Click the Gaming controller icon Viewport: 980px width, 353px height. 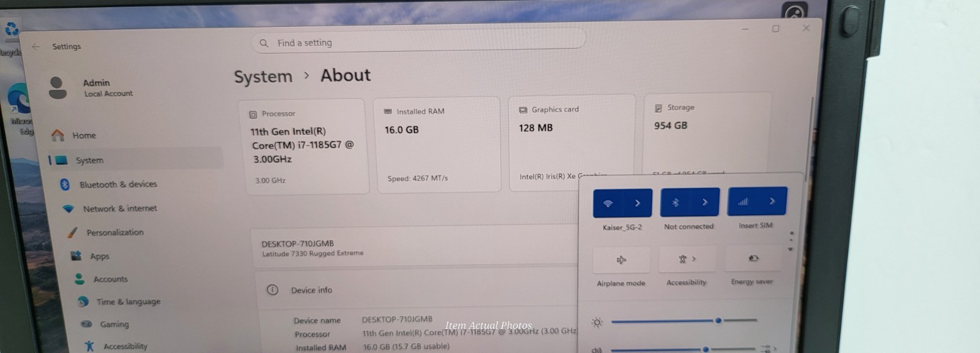(x=87, y=324)
